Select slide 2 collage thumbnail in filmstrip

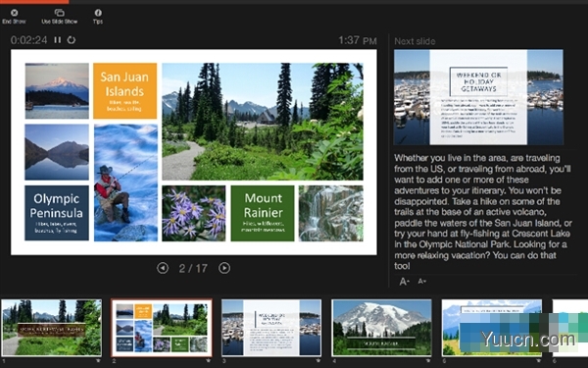point(162,328)
